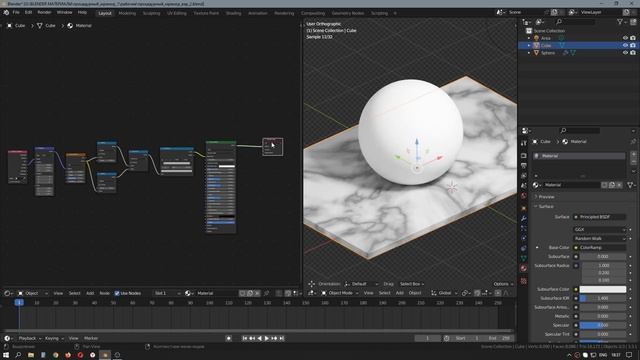The image size is (640, 360).
Task: Open Windows Start menu
Action: tap(6, 355)
